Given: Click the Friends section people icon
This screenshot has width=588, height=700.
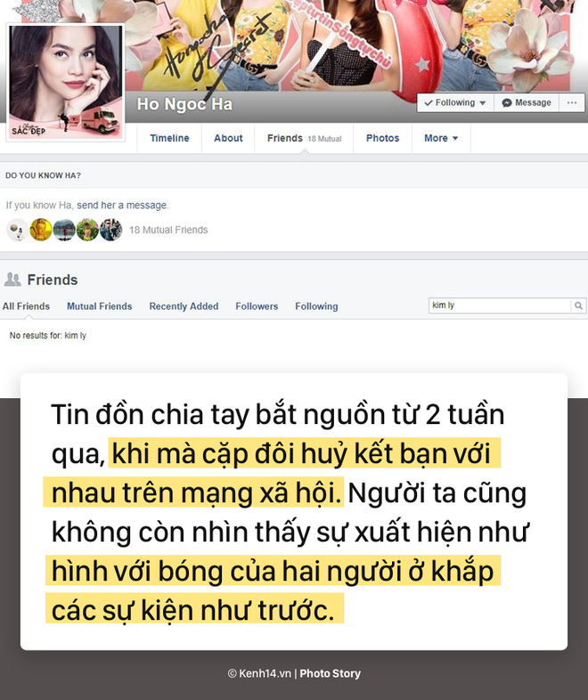Looking at the screenshot, I should [x=12, y=280].
